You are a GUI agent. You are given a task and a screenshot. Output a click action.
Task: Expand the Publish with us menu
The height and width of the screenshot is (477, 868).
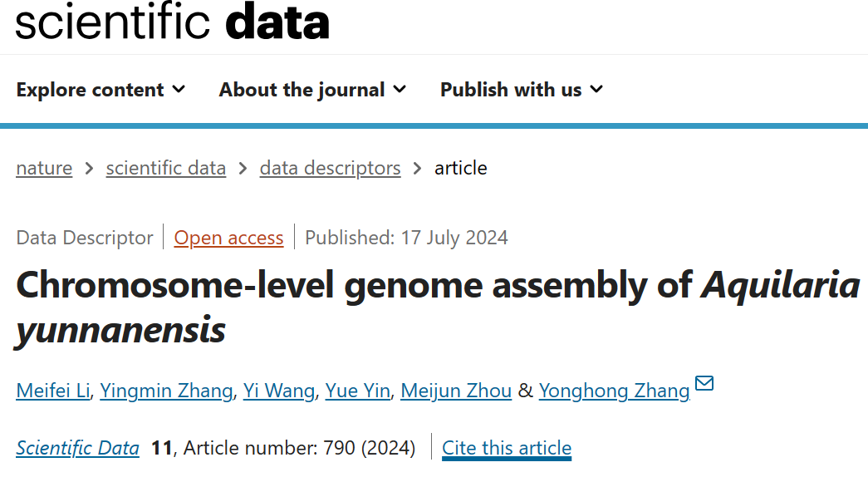[521, 90]
